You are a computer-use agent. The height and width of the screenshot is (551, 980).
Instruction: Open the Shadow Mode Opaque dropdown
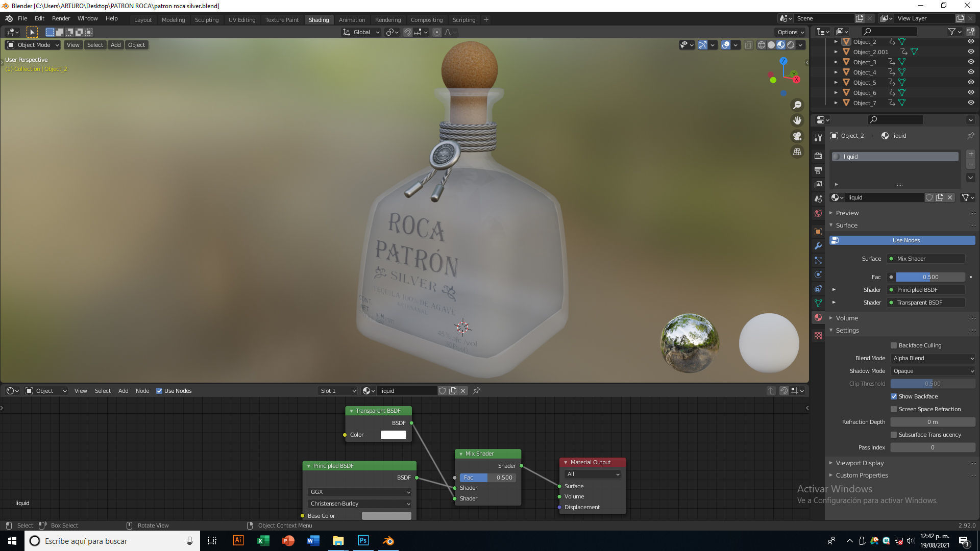933,371
